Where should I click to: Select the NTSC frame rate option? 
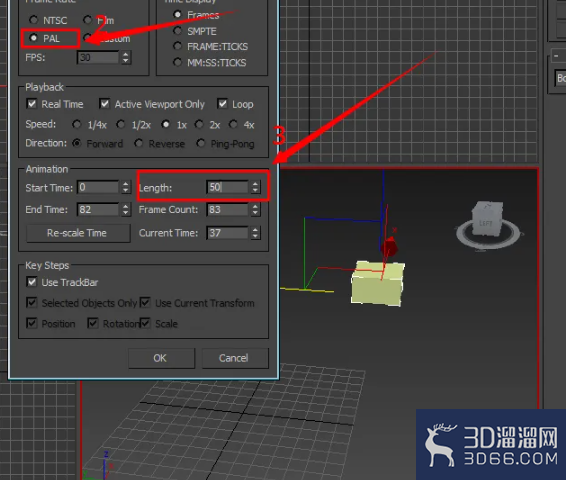tap(34, 19)
